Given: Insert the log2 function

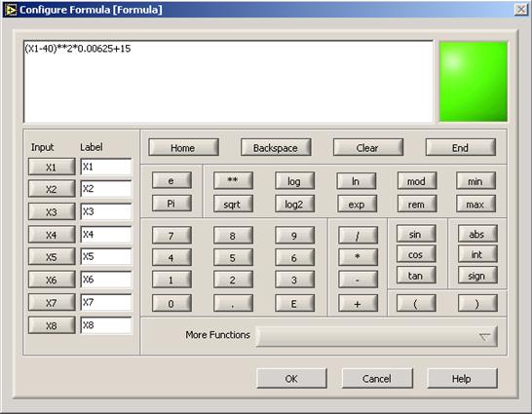Looking at the screenshot, I should pos(294,204).
